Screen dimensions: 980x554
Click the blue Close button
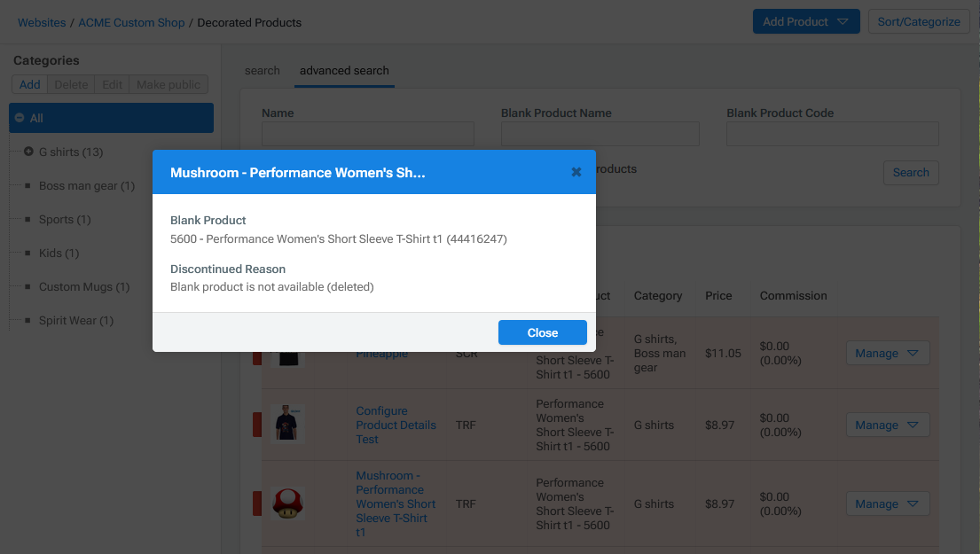(x=543, y=332)
